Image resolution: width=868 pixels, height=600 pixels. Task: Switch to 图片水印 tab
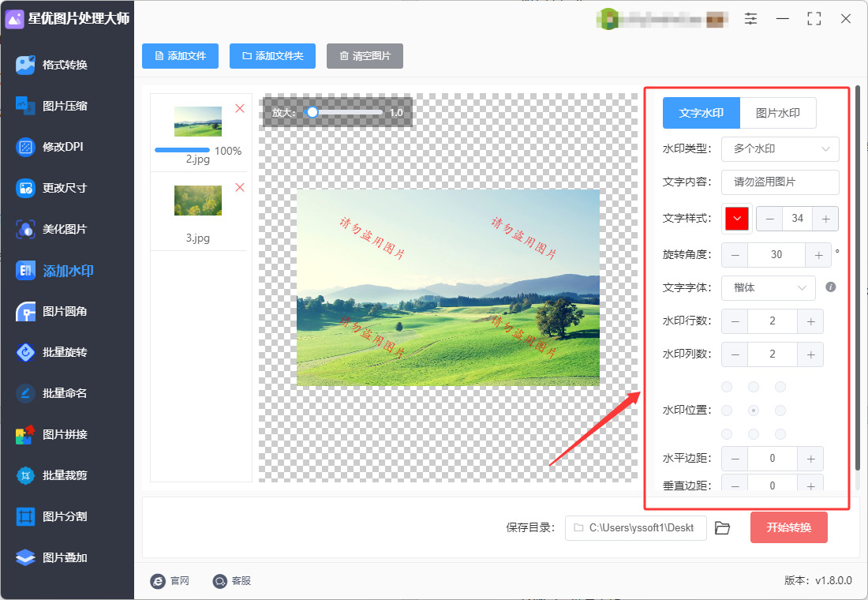(x=778, y=113)
